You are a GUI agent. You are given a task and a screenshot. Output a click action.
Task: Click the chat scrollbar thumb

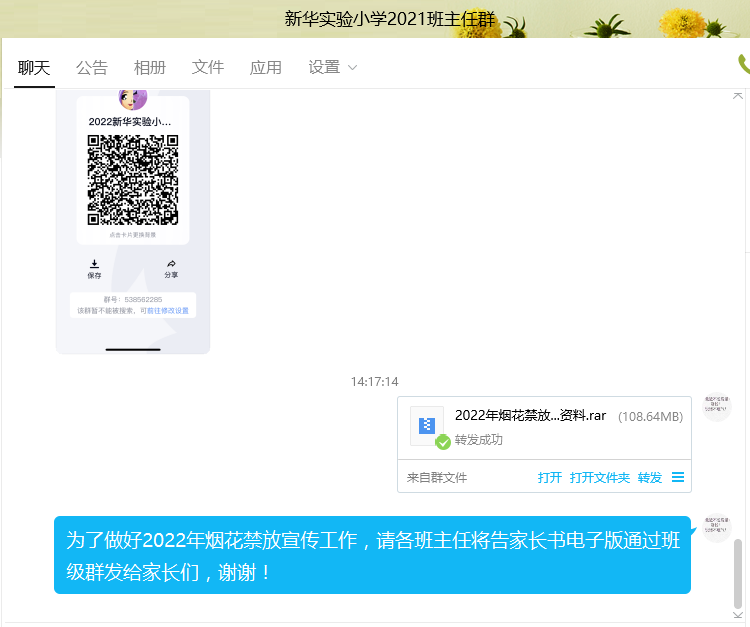pyautogui.click(x=738, y=573)
